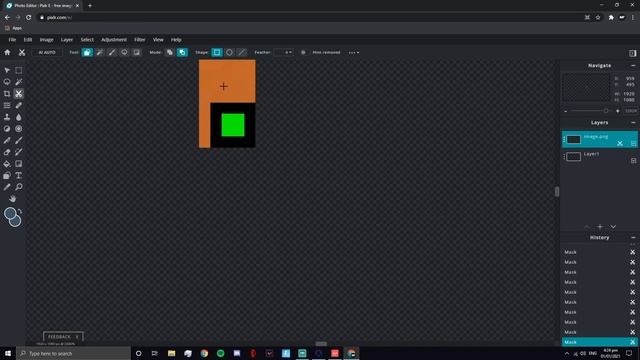Set cutout shape to line
The width and height of the screenshot is (640, 360).
pyautogui.click(x=242, y=52)
